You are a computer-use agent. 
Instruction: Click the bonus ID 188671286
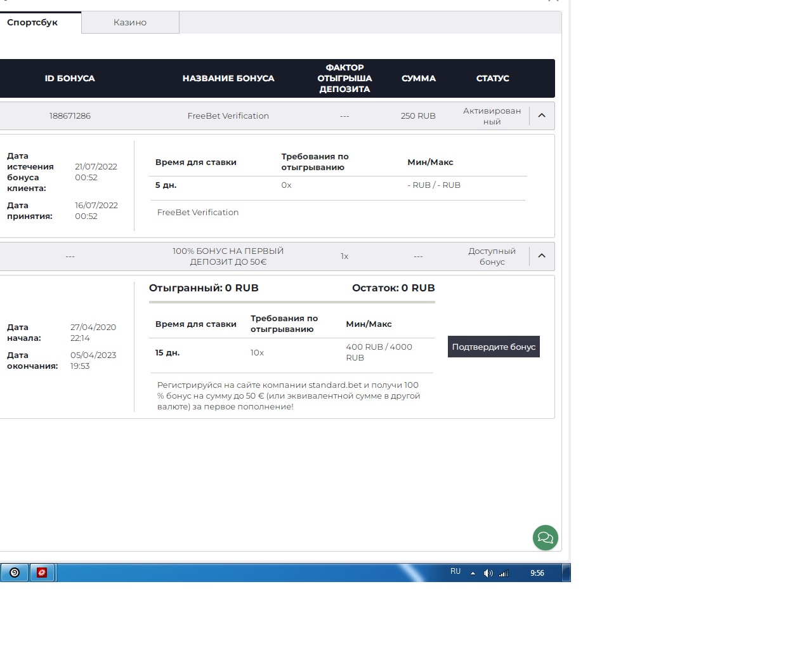coord(70,116)
